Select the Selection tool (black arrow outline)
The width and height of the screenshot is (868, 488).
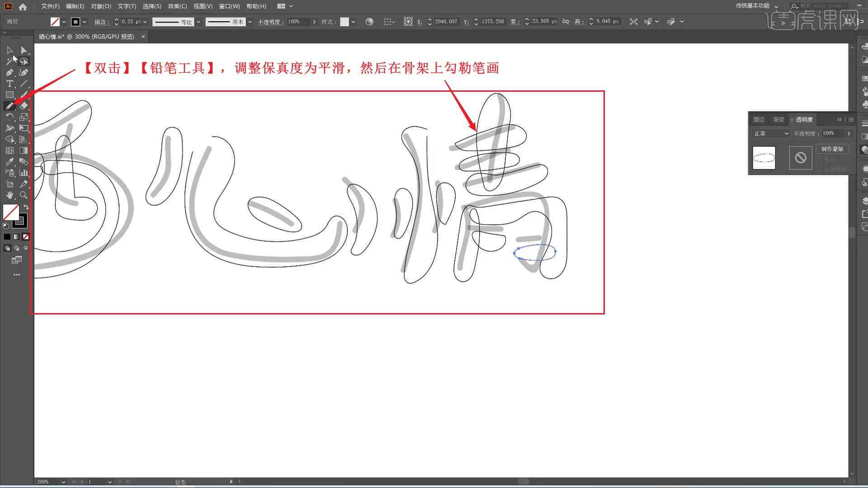pyautogui.click(x=9, y=50)
